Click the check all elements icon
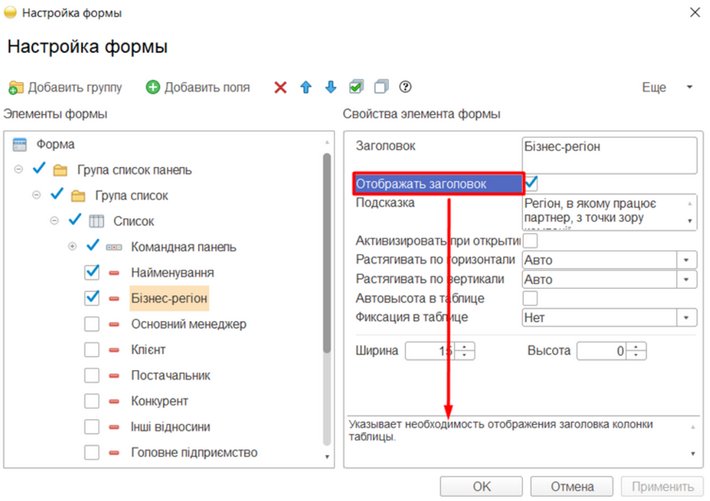 pyautogui.click(x=356, y=87)
